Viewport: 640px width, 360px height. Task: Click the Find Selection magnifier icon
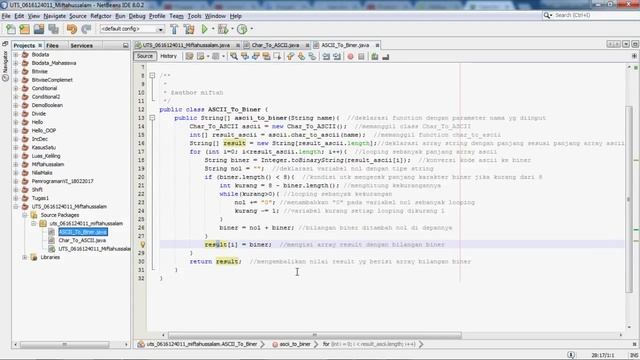click(x=234, y=56)
